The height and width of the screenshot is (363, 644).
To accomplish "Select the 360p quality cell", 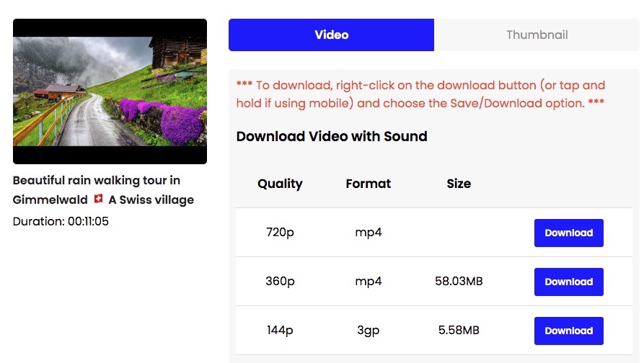I will click(x=280, y=282).
